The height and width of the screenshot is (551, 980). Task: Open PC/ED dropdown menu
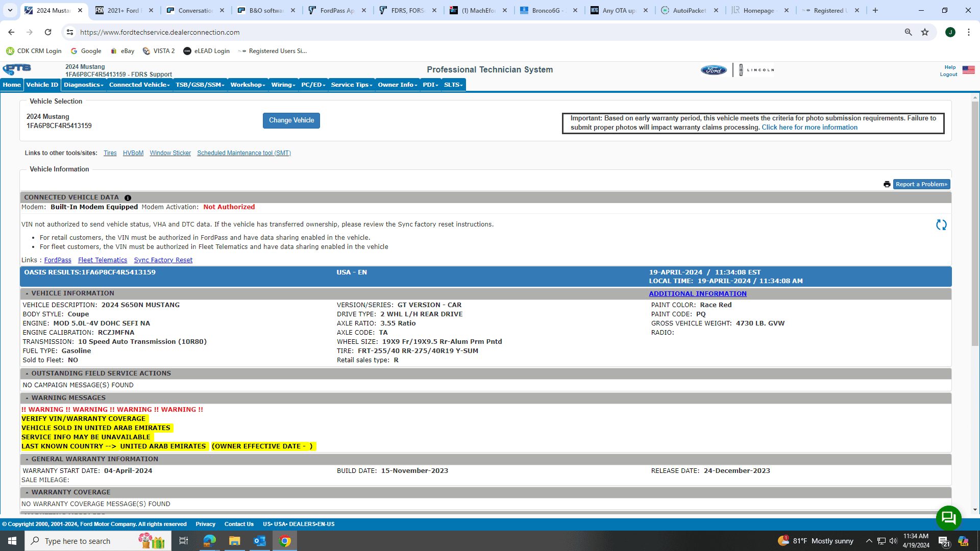click(x=313, y=85)
